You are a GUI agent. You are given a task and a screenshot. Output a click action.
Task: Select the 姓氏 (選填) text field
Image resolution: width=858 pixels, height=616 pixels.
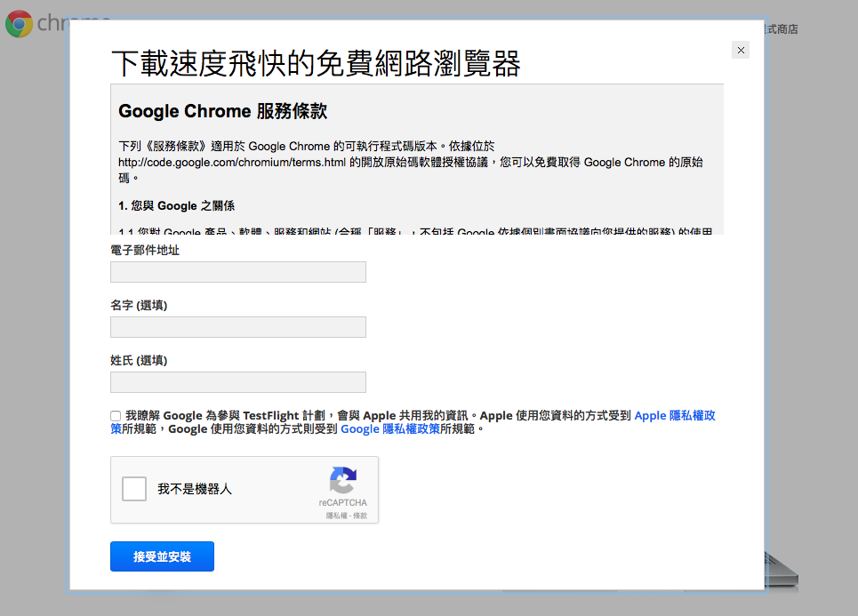(237, 382)
